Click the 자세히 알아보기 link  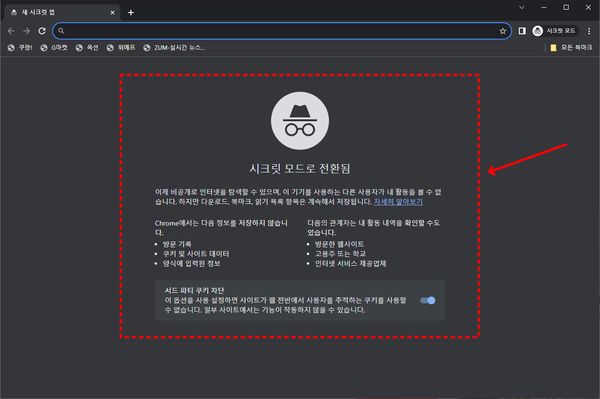398,202
